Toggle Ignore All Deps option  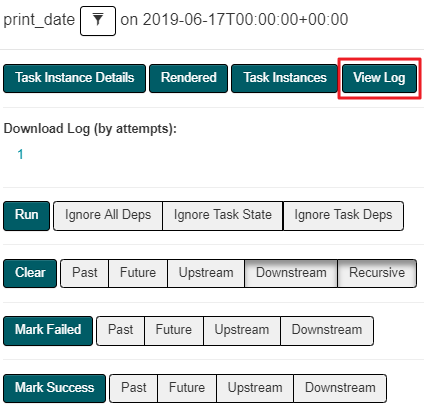[108, 216]
